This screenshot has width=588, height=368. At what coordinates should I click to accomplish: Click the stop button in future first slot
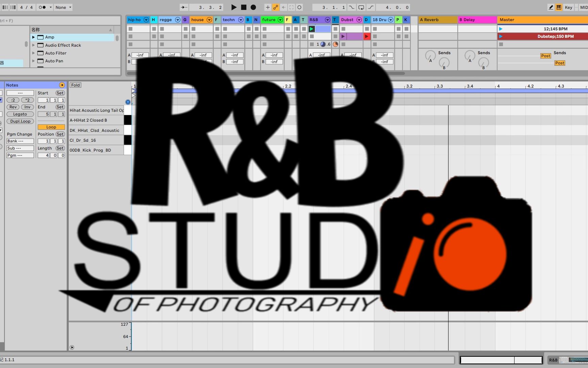264,29
